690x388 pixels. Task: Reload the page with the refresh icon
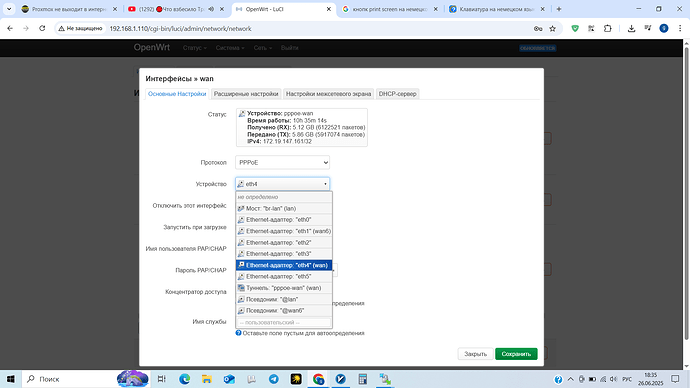(x=42, y=29)
